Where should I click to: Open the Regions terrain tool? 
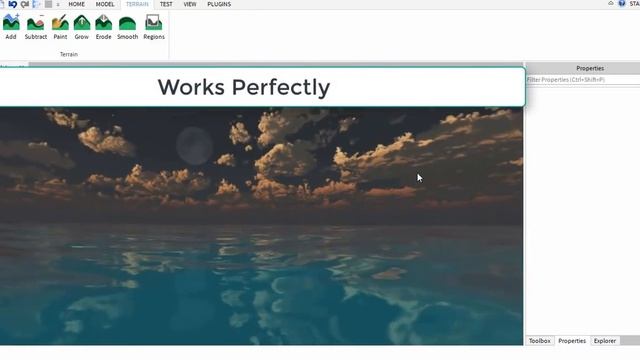pos(154,27)
